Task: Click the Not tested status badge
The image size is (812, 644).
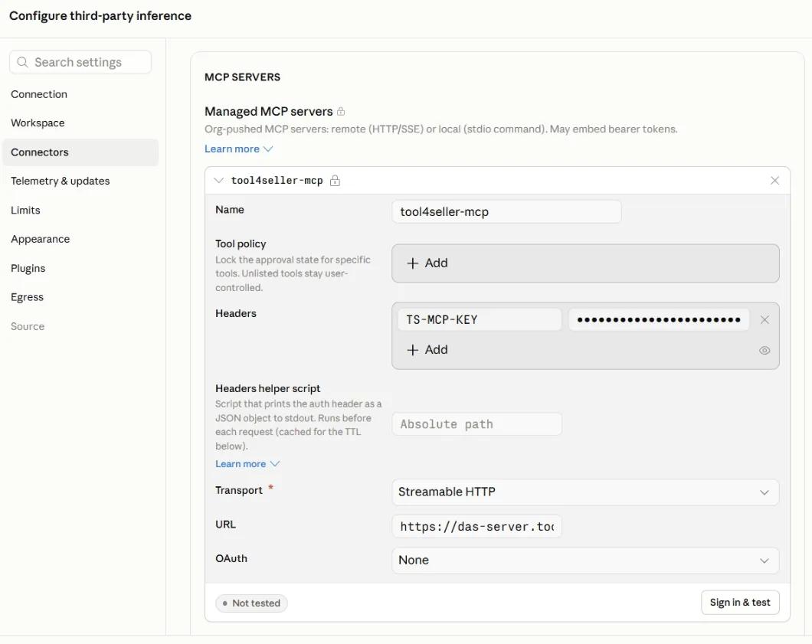Action: pos(252,603)
